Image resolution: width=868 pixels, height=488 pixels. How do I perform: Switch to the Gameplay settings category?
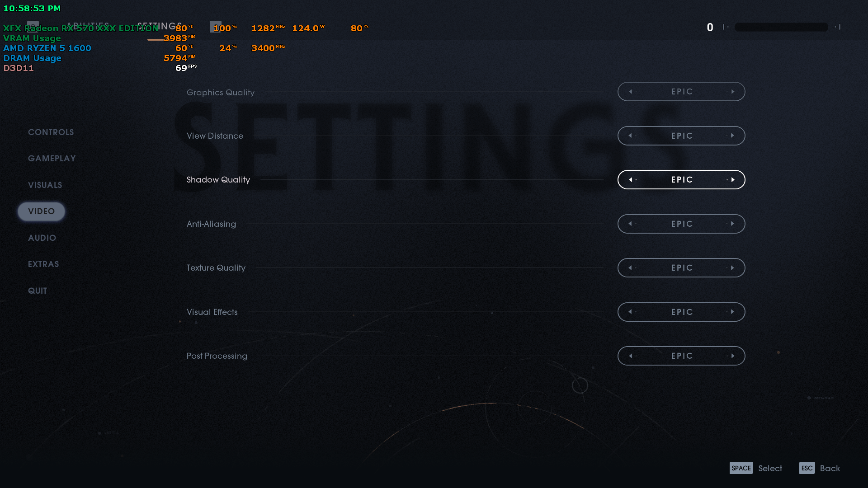52,159
